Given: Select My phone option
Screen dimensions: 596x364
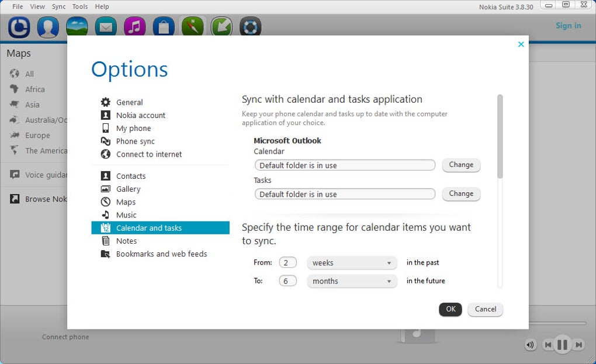Looking at the screenshot, I should 160,128.
